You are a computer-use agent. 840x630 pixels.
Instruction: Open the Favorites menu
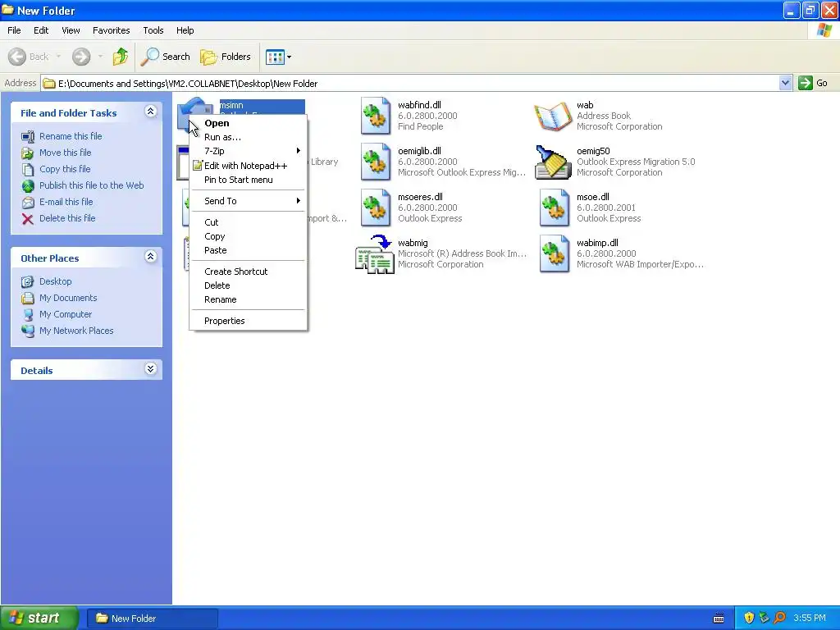(x=111, y=30)
